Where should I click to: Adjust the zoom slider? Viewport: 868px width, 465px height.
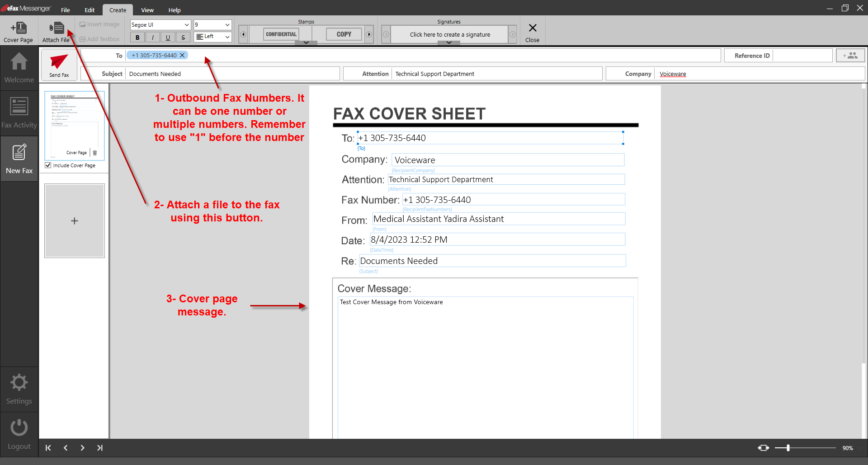click(x=788, y=448)
